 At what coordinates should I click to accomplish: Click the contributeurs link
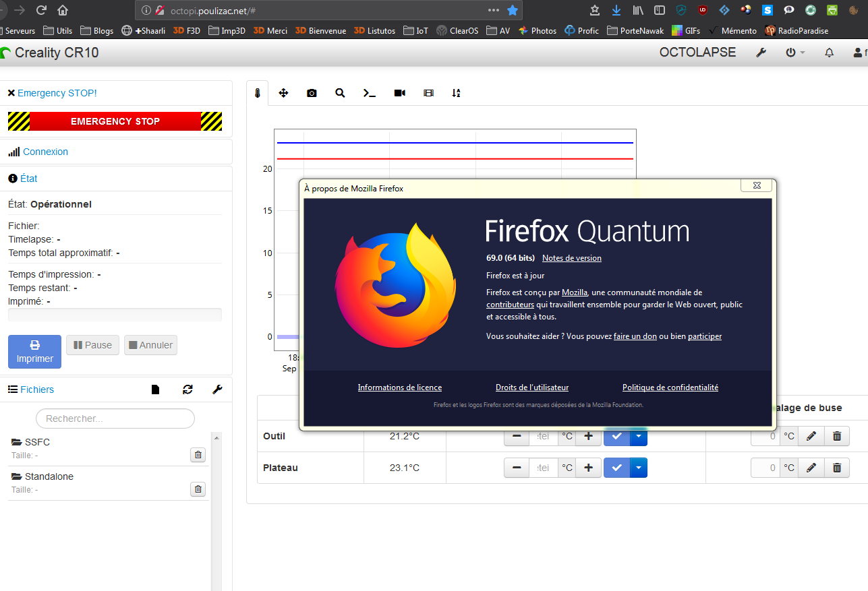point(510,305)
